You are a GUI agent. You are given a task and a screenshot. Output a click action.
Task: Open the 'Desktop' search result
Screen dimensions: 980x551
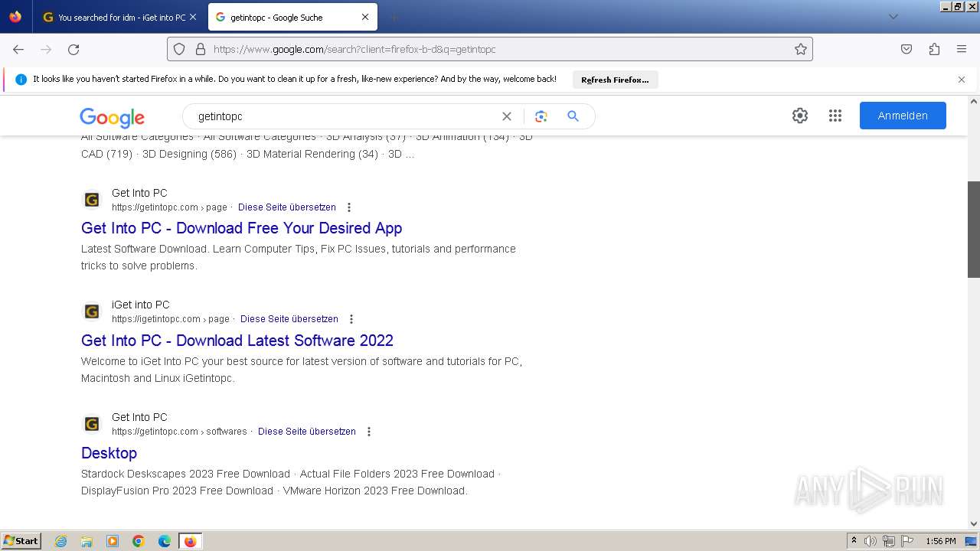tap(109, 453)
